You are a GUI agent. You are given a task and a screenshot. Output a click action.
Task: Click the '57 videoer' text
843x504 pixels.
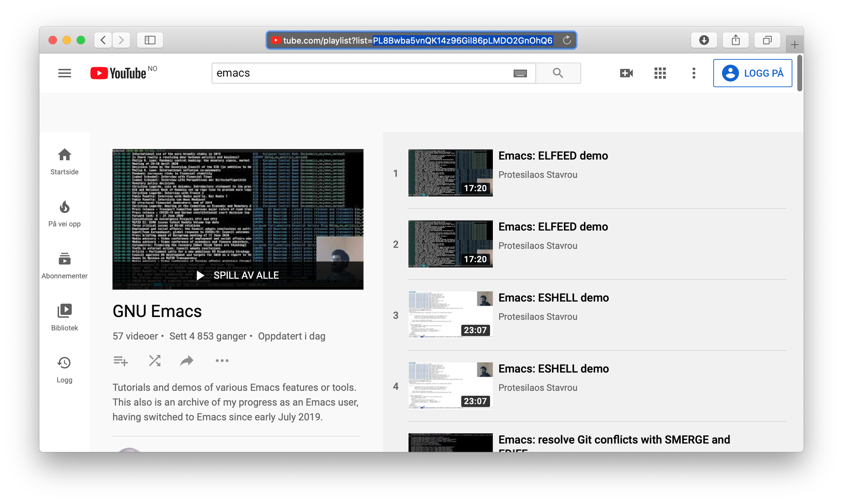click(x=135, y=336)
